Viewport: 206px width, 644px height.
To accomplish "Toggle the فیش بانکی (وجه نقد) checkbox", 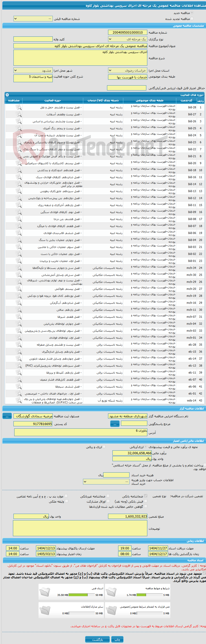I will 146,501.
